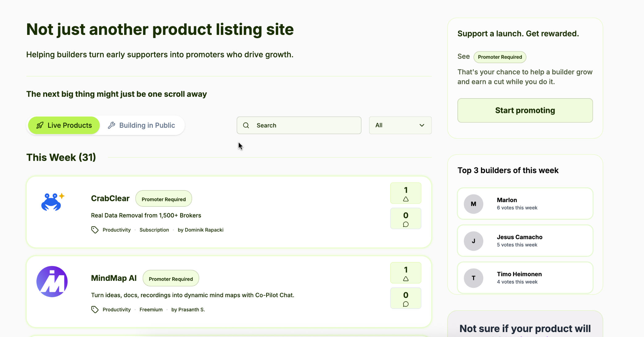Open CrabClear comments bubble
Viewport: 644px width, 337px height.
(x=406, y=218)
